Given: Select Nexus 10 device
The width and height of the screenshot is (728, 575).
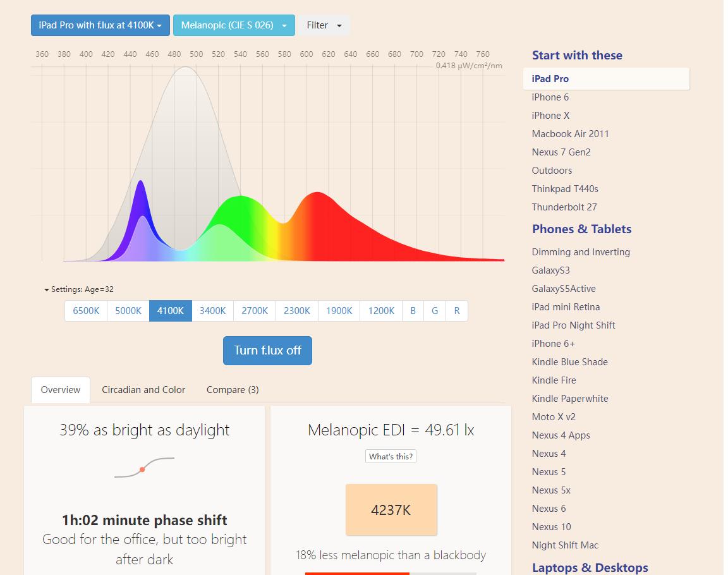Looking at the screenshot, I should [x=552, y=527].
